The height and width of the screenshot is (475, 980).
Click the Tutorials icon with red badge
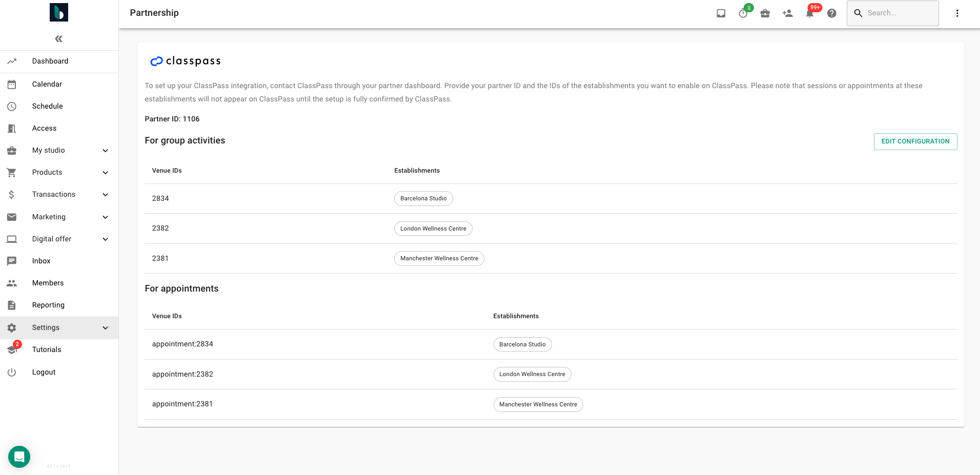[12, 349]
